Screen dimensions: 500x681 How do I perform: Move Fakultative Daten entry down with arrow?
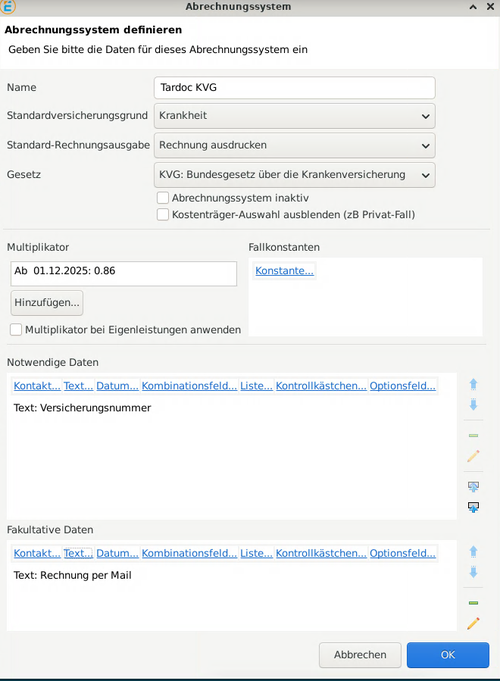474,572
